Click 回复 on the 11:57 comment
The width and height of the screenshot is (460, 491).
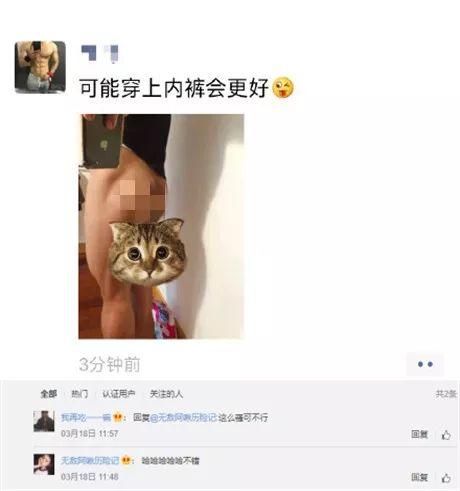419,434
